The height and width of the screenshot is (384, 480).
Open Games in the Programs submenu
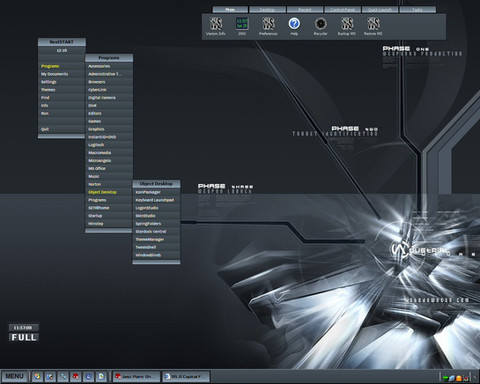(x=109, y=121)
